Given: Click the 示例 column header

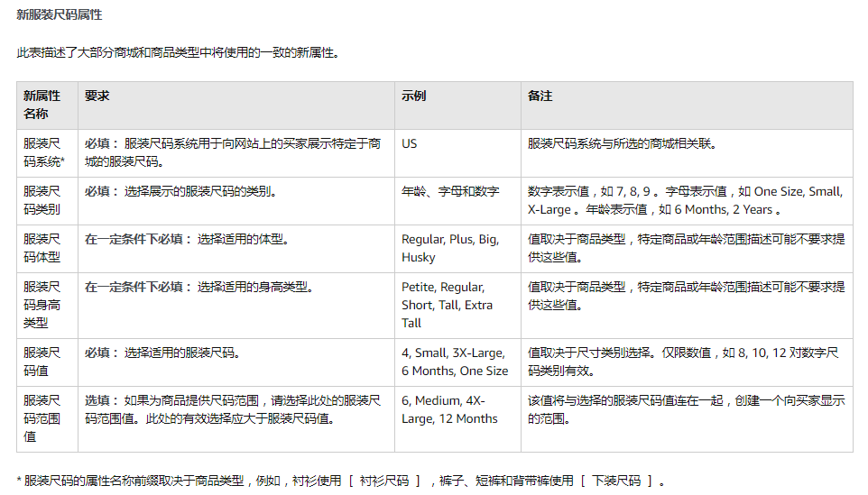Looking at the screenshot, I should click(457, 105).
